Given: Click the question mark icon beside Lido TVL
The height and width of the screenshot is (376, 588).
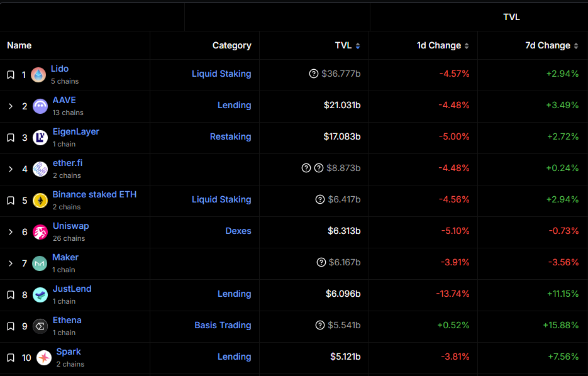Looking at the screenshot, I should click(x=314, y=74).
